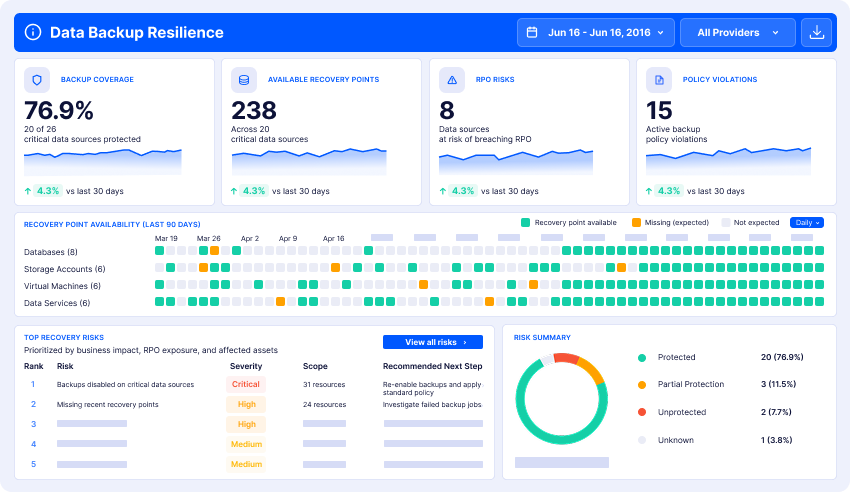Select the Storage Accounts (6) row label
This screenshot has height=492, width=850.
[x=65, y=269]
